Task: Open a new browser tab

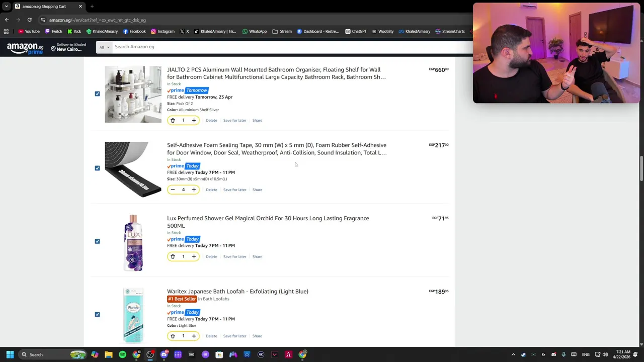Action: tap(92, 6)
